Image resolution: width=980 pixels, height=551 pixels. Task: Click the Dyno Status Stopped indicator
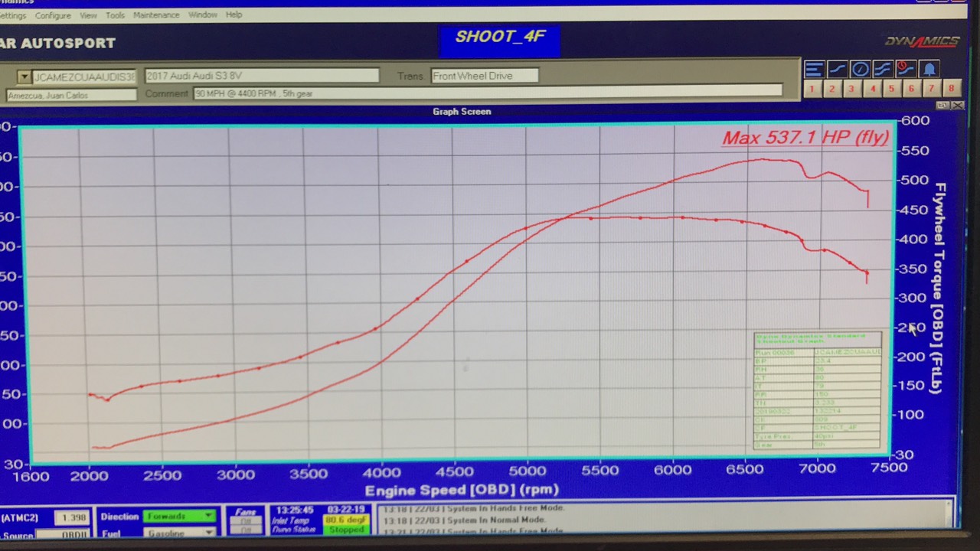coord(346,530)
